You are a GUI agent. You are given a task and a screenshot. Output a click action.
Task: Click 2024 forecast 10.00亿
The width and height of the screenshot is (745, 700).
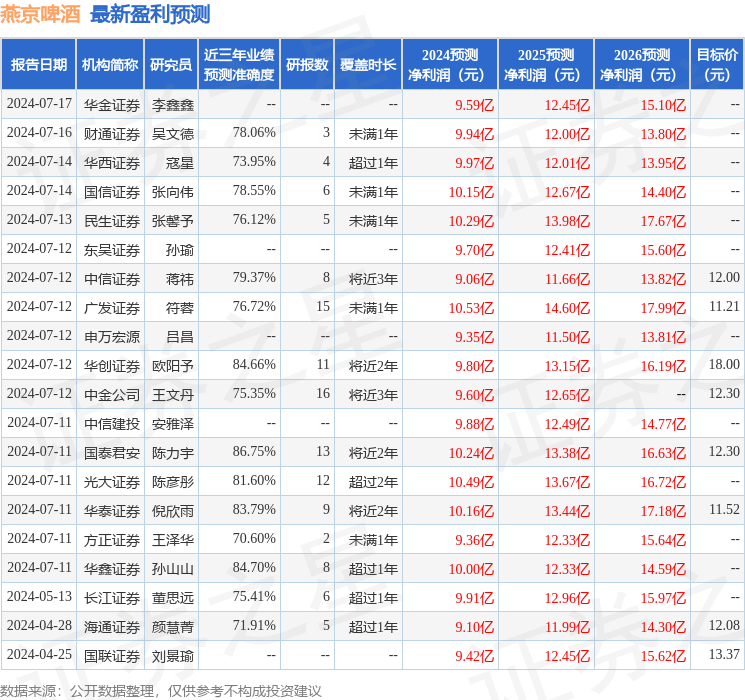(x=471, y=569)
